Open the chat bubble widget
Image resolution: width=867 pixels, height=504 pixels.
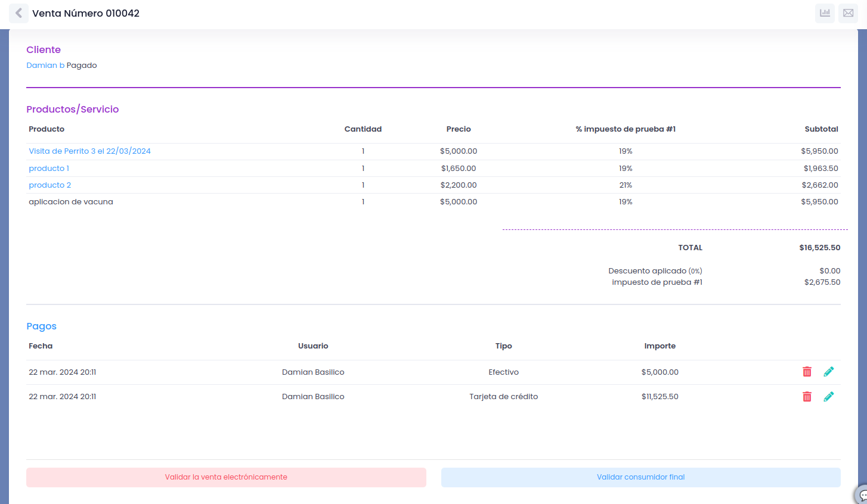(x=861, y=496)
